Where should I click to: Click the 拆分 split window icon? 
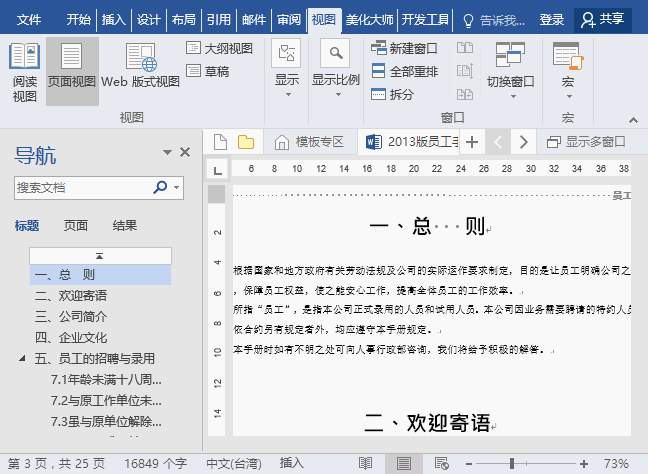(379, 94)
